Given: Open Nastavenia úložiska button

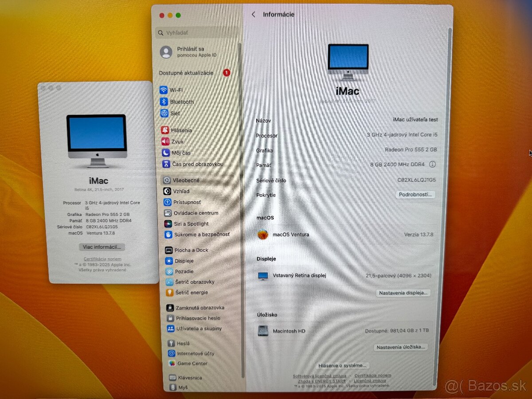Looking at the screenshot, I should tap(401, 347).
